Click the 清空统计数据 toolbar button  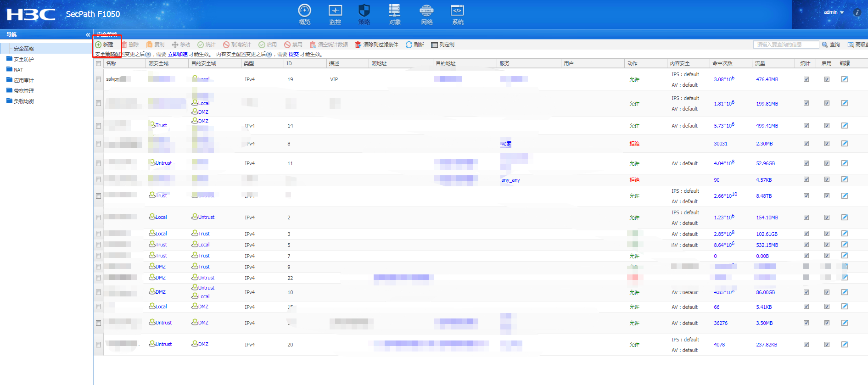(329, 45)
